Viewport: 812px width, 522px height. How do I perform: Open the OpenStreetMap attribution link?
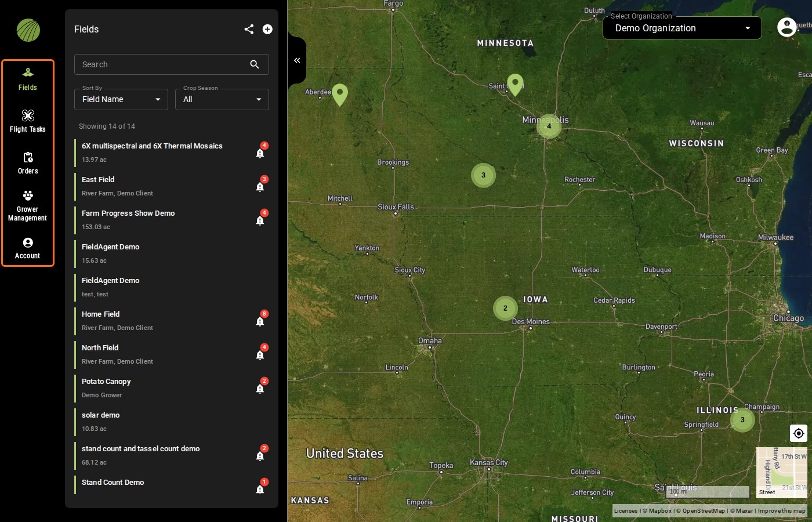pos(701,511)
